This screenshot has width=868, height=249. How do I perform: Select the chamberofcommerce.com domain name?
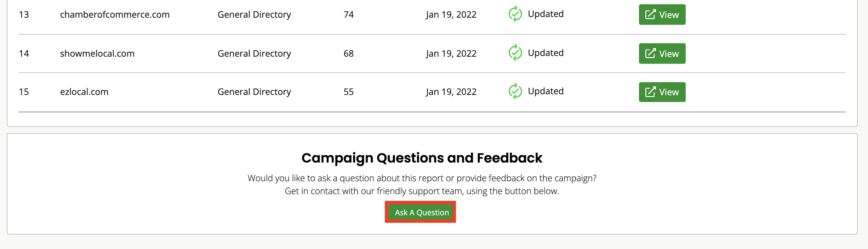[x=115, y=14]
